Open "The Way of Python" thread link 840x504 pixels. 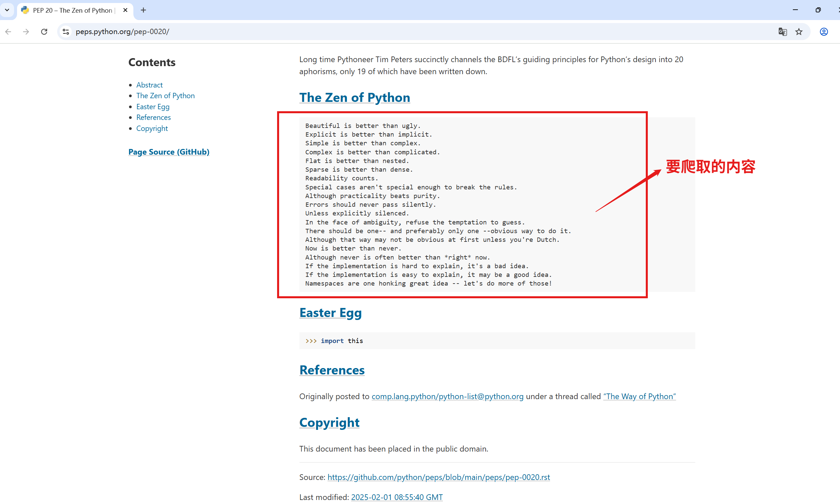639,396
